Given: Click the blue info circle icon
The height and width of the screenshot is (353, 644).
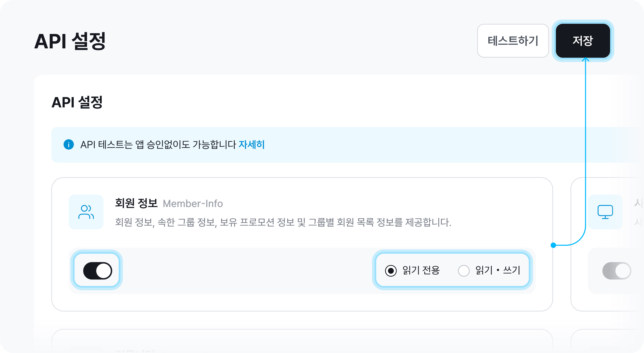Looking at the screenshot, I should (69, 145).
